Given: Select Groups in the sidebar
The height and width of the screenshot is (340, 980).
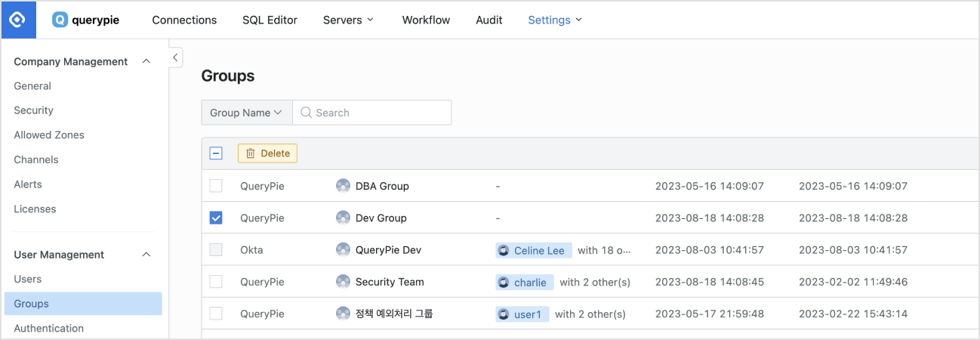Looking at the screenshot, I should [x=83, y=304].
